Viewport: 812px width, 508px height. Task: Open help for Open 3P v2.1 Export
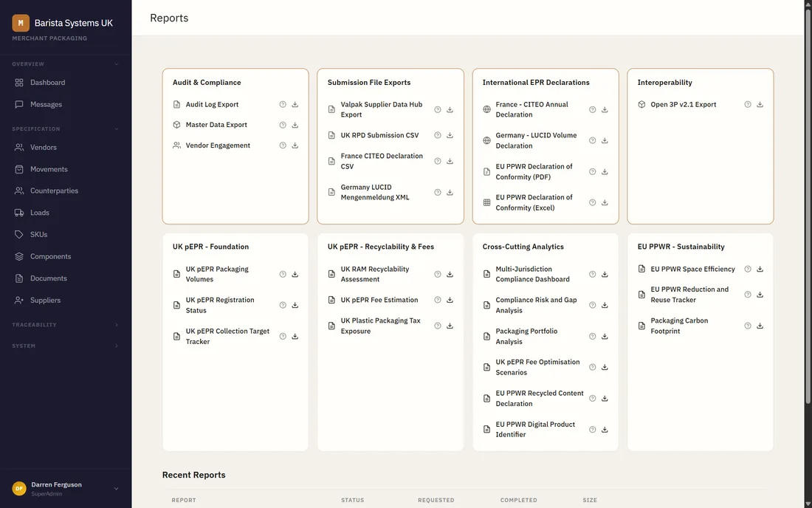[x=748, y=104]
